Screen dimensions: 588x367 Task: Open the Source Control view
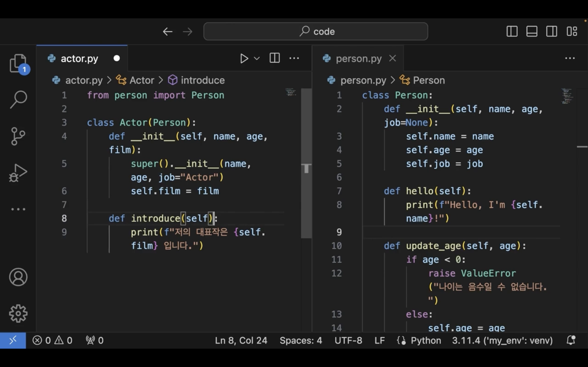pyautogui.click(x=18, y=136)
